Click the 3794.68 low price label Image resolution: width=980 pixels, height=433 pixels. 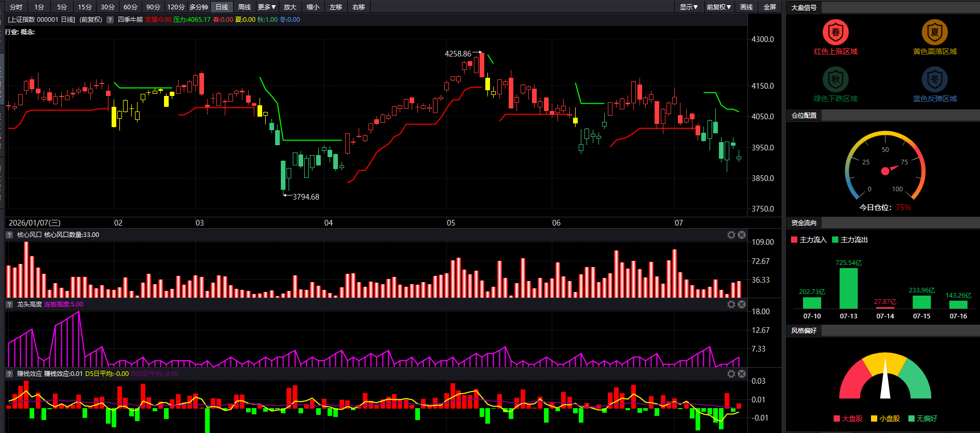pyautogui.click(x=306, y=197)
